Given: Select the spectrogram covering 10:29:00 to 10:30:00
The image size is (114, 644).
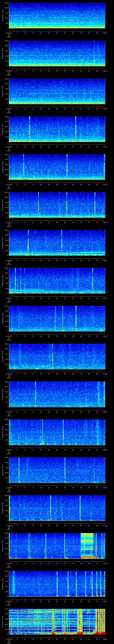Looking at the screenshot, I should (57, 91).
